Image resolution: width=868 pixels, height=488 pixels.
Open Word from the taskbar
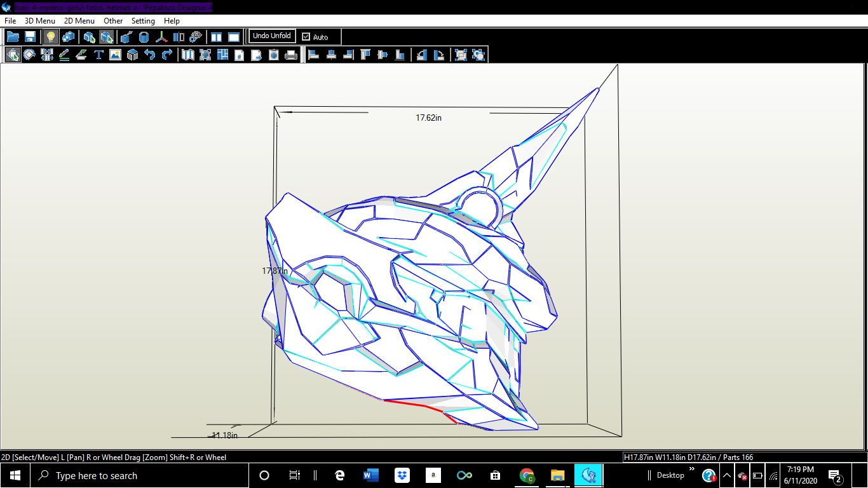tap(370, 475)
